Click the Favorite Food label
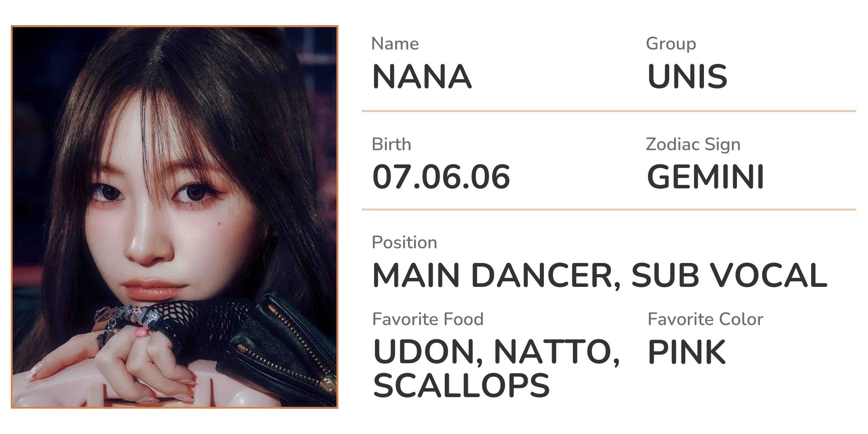This screenshot has width=868, height=434. pos(428,319)
